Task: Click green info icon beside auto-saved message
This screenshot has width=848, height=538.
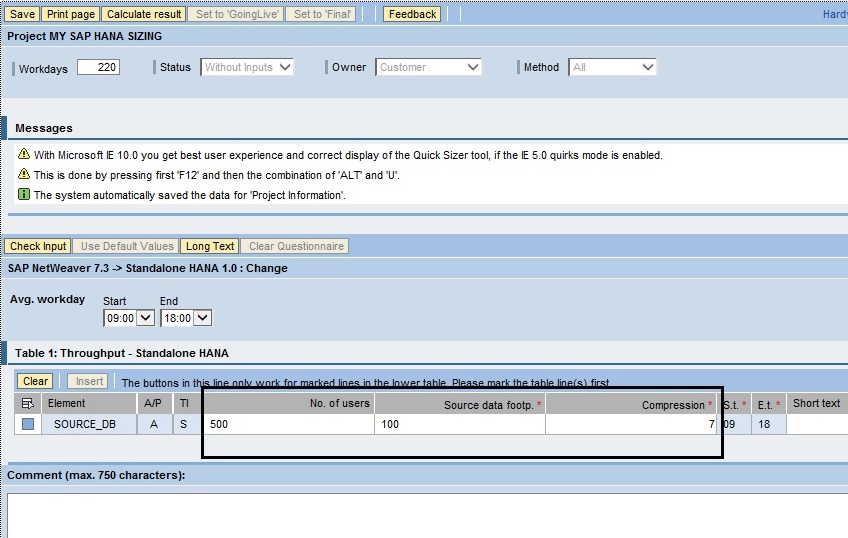Action: coord(24,194)
